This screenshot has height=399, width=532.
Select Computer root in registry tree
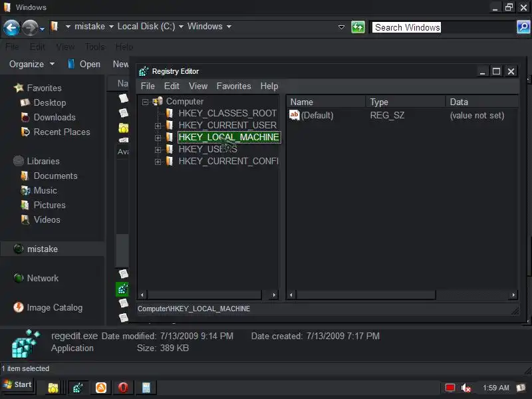tap(185, 102)
